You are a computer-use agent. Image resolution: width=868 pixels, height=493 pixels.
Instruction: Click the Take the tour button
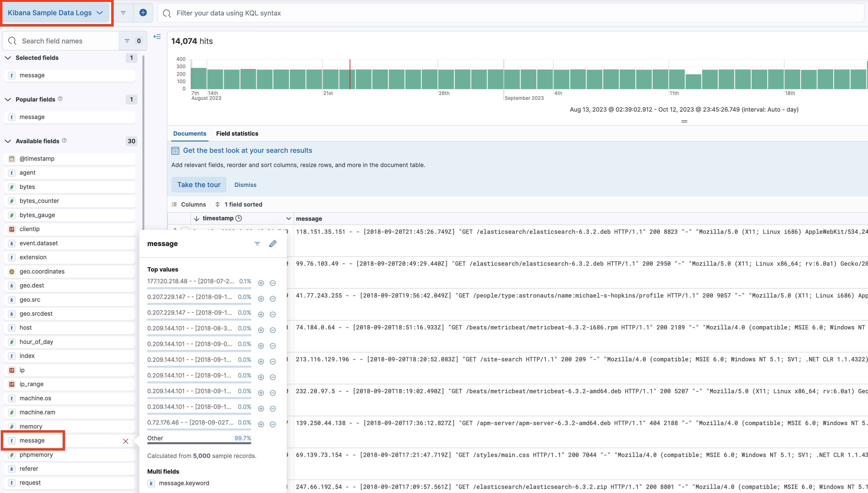coord(199,185)
